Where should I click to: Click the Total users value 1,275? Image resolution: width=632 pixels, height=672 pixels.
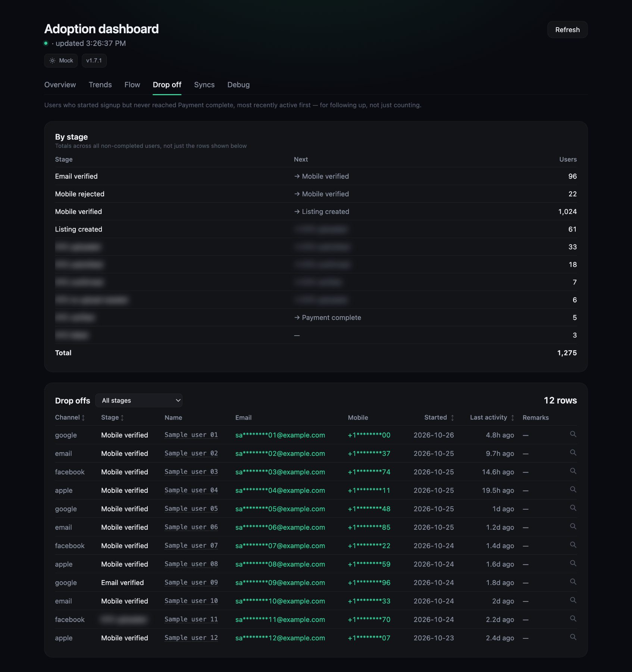567,353
